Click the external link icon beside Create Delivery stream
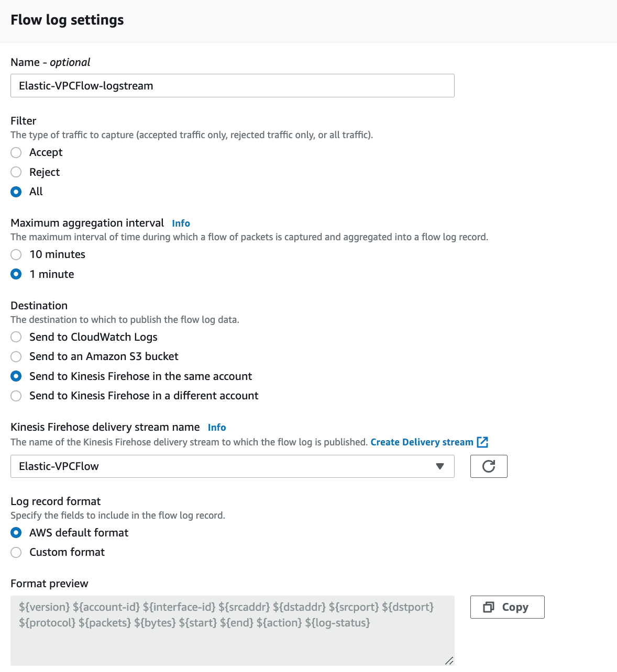The width and height of the screenshot is (617, 672). (482, 442)
